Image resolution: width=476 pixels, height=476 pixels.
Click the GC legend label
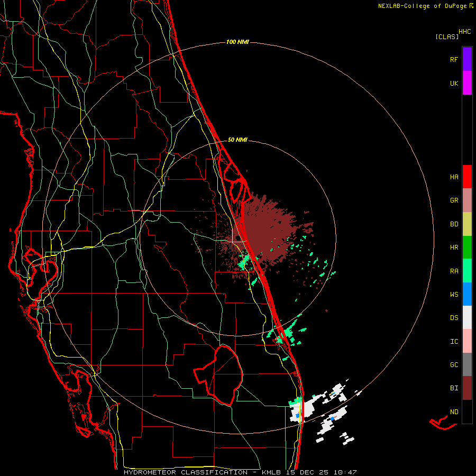454,364
